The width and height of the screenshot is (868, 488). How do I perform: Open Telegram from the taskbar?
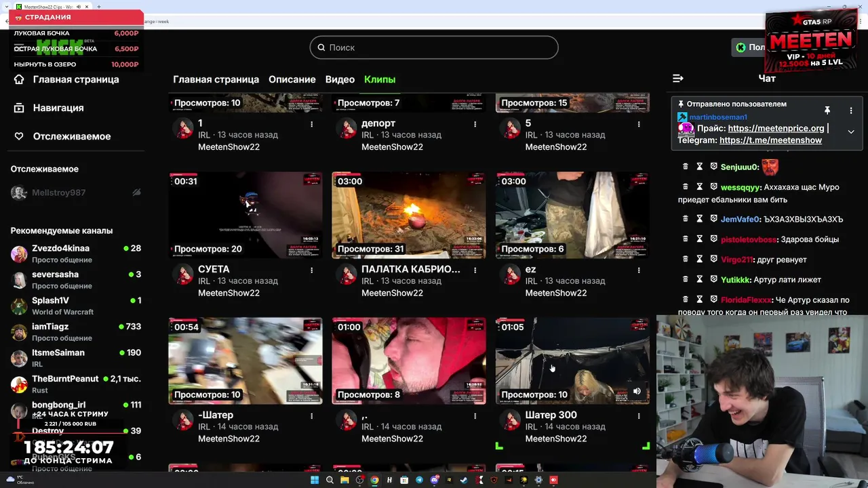pyautogui.click(x=419, y=480)
